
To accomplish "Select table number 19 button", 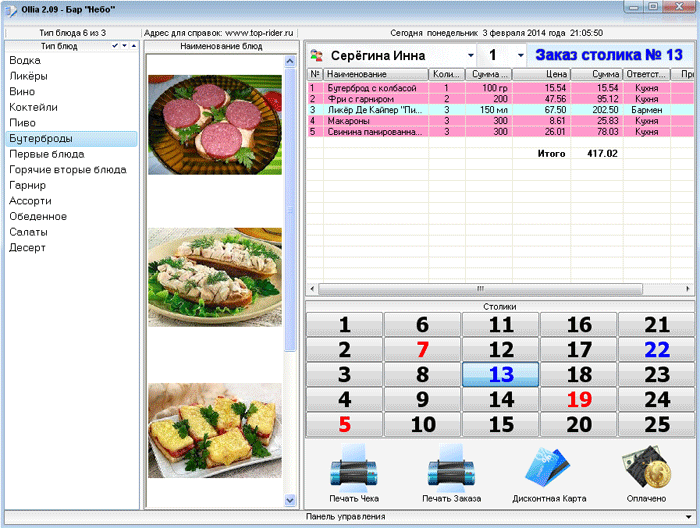I will tap(579, 399).
